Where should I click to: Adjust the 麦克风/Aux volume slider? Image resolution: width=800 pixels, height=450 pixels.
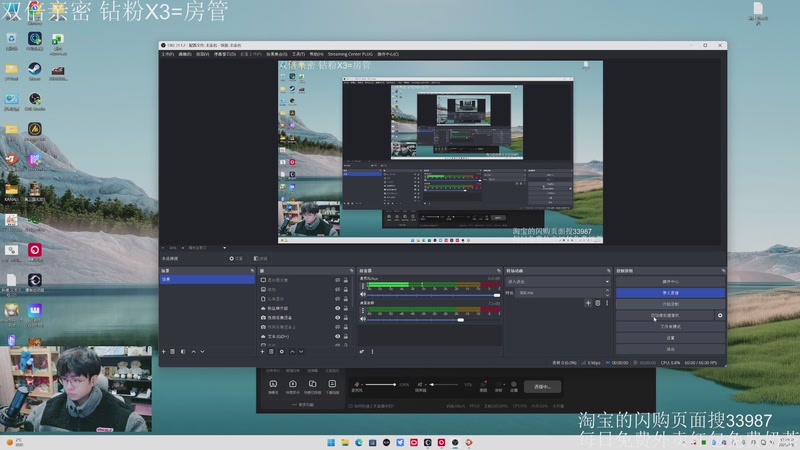pyautogui.click(x=433, y=295)
